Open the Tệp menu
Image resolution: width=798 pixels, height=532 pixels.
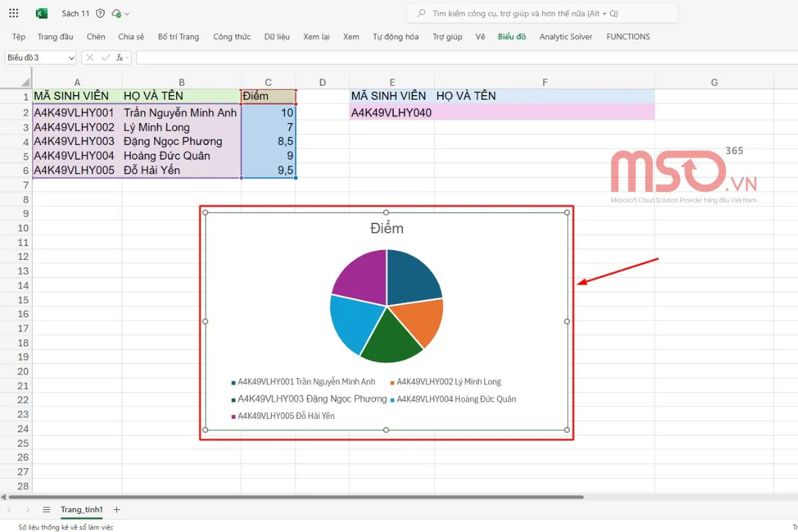pos(18,37)
